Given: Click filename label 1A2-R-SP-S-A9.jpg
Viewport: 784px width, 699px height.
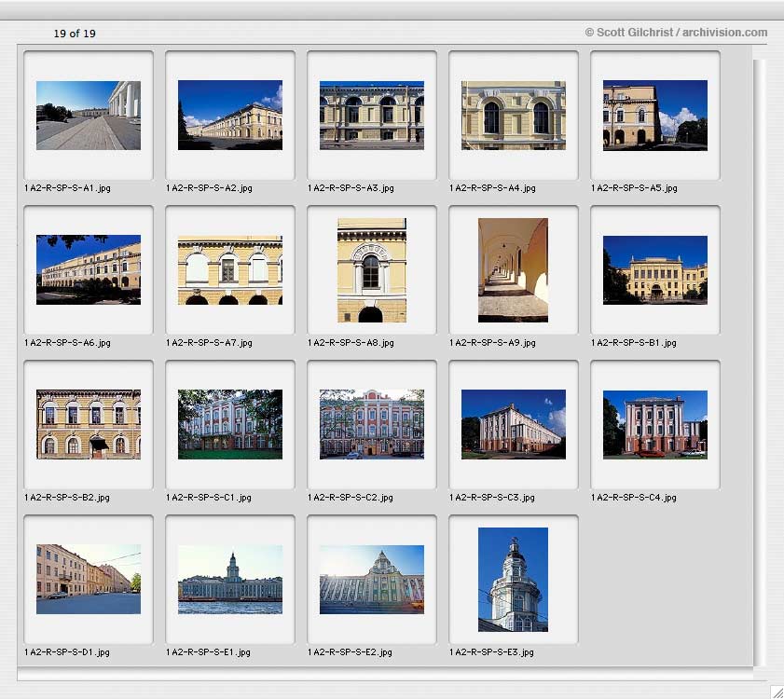Looking at the screenshot, I should pos(492,342).
